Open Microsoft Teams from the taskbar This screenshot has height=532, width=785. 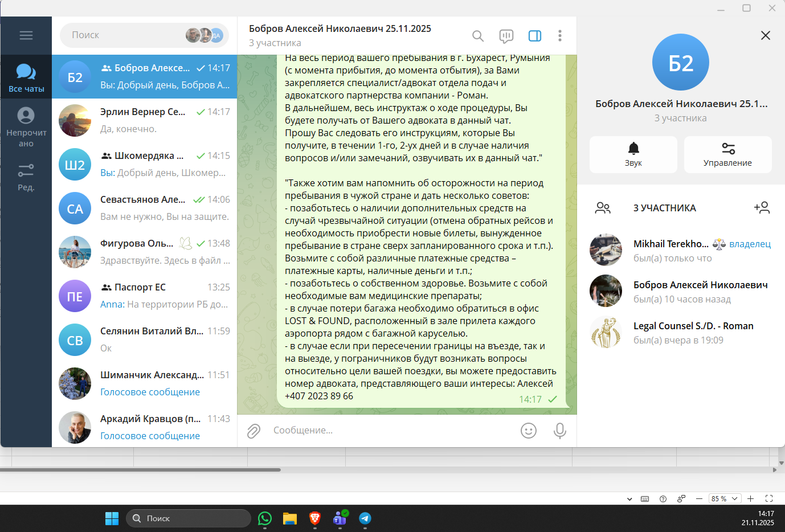pos(340,518)
